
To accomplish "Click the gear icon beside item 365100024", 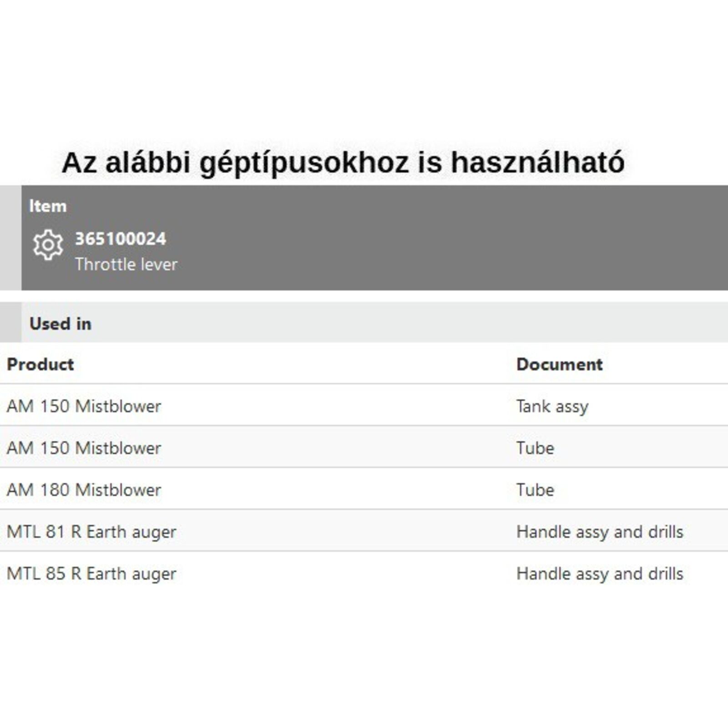I will click(x=48, y=245).
